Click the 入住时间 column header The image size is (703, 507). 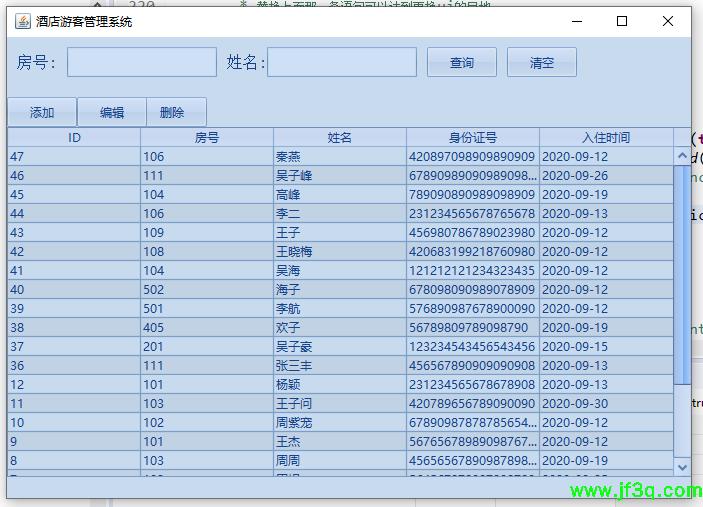tap(606, 138)
